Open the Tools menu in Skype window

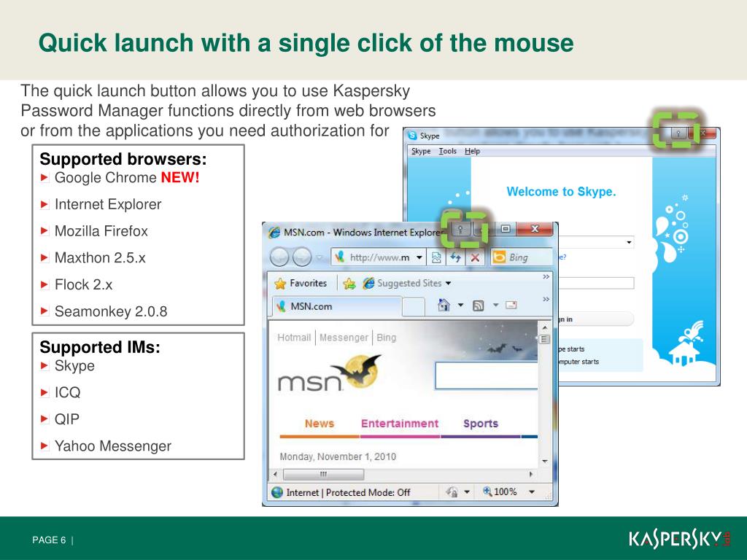point(447,151)
